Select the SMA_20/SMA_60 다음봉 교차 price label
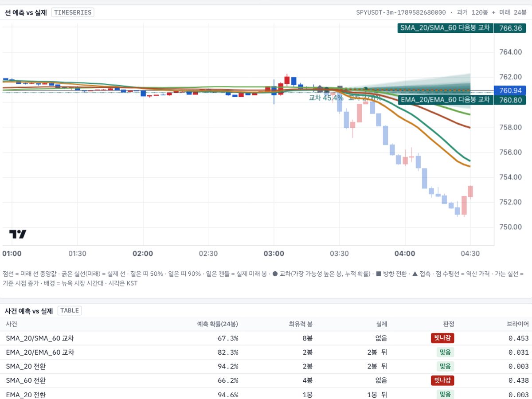This screenshot has width=532, height=399. [446, 27]
